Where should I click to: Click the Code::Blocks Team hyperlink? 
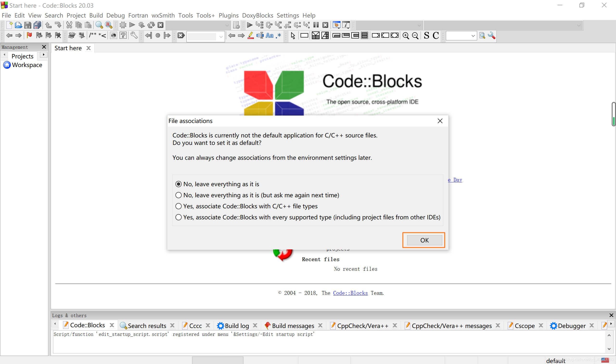click(350, 293)
